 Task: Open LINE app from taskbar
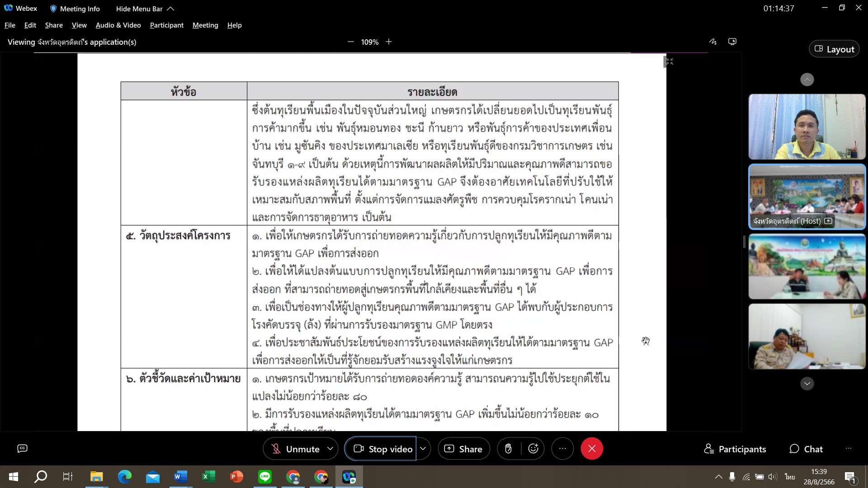pos(265,477)
